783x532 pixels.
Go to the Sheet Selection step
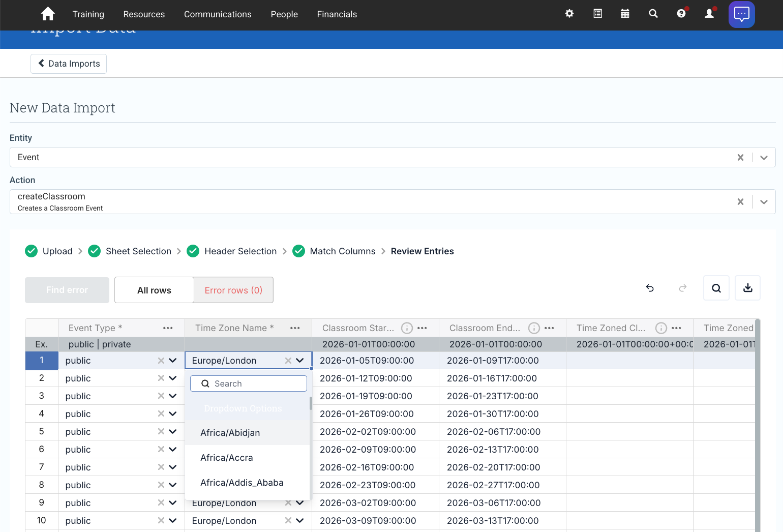point(130,251)
